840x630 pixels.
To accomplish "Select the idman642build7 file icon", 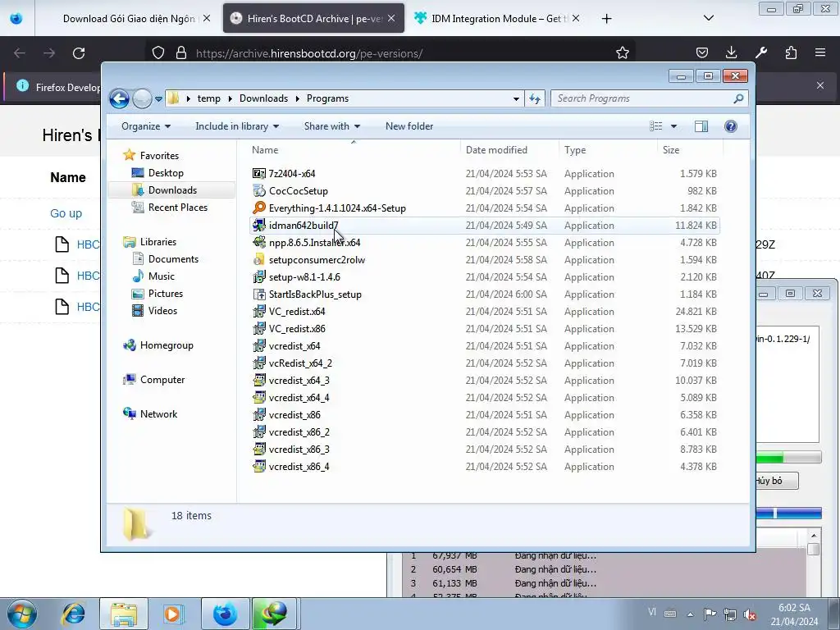I will click(258, 225).
